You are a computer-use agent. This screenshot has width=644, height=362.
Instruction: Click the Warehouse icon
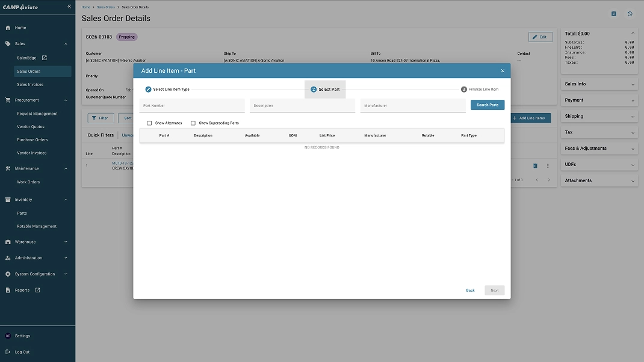point(8,242)
